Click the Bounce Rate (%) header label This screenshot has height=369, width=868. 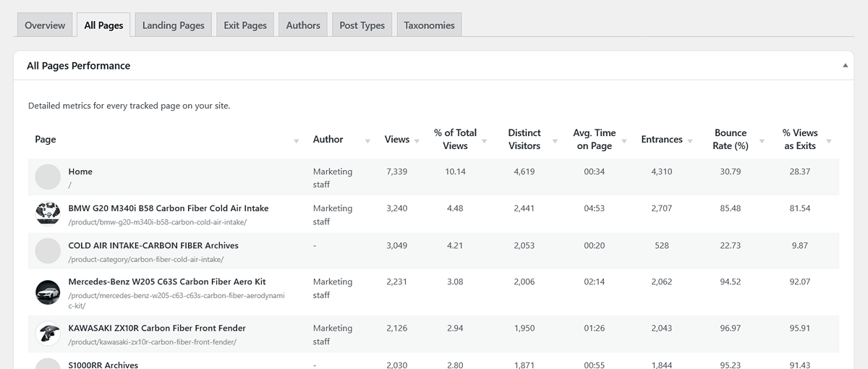tap(731, 139)
